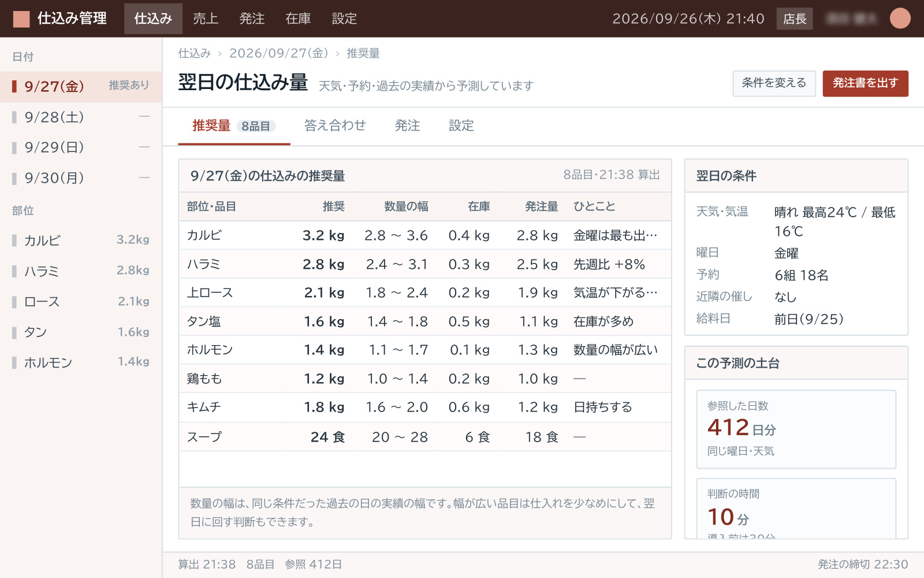924x578 pixels.
Task: Click the 2026/09/27(金) breadcrumb link
Action: pyautogui.click(x=279, y=53)
